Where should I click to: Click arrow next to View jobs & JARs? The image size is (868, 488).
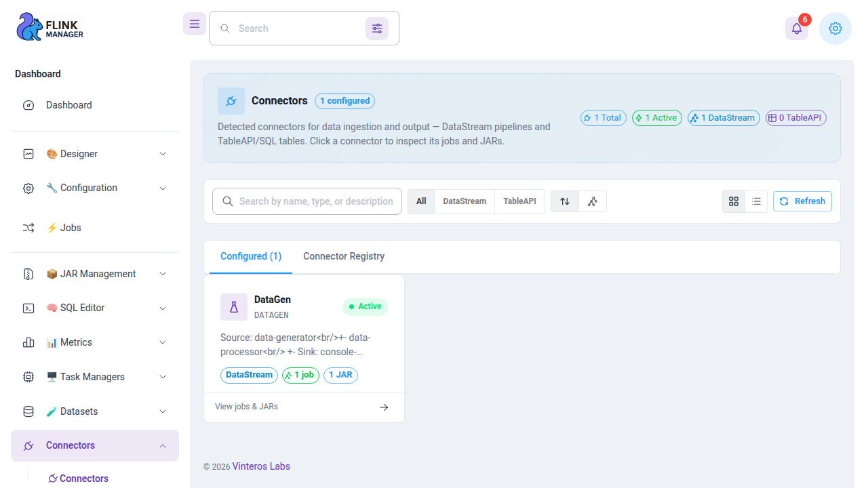384,407
